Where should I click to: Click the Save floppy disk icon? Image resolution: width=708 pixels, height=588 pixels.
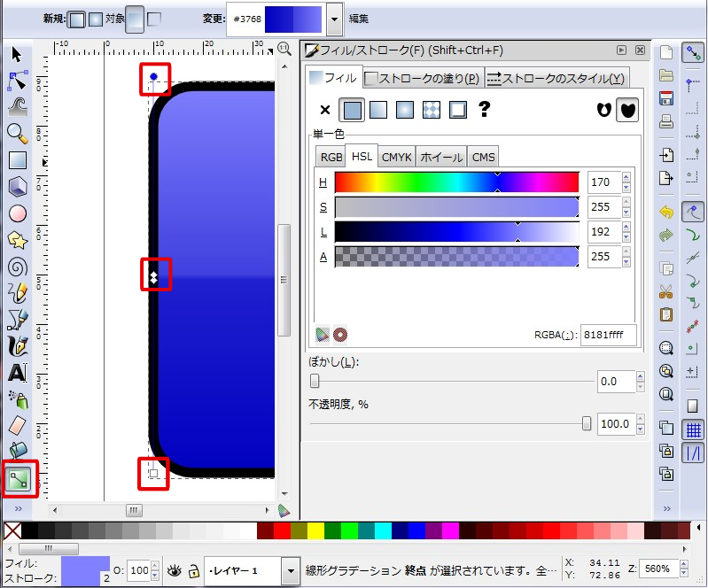[x=666, y=98]
